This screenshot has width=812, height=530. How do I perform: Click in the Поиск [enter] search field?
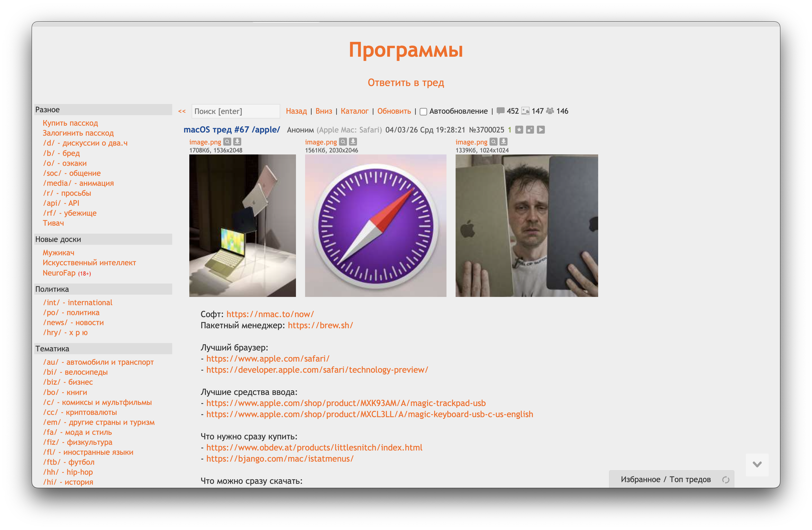point(236,111)
